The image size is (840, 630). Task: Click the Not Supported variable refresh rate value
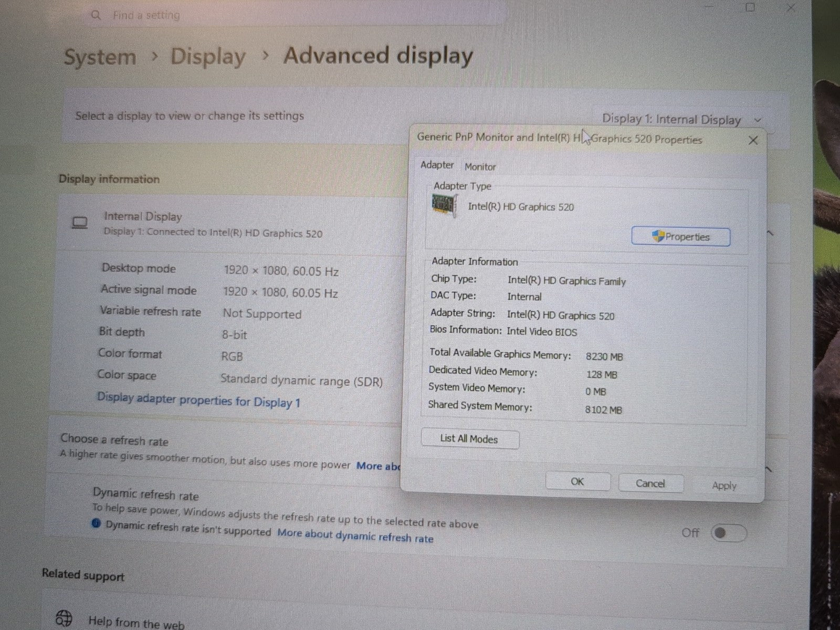(x=262, y=314)
